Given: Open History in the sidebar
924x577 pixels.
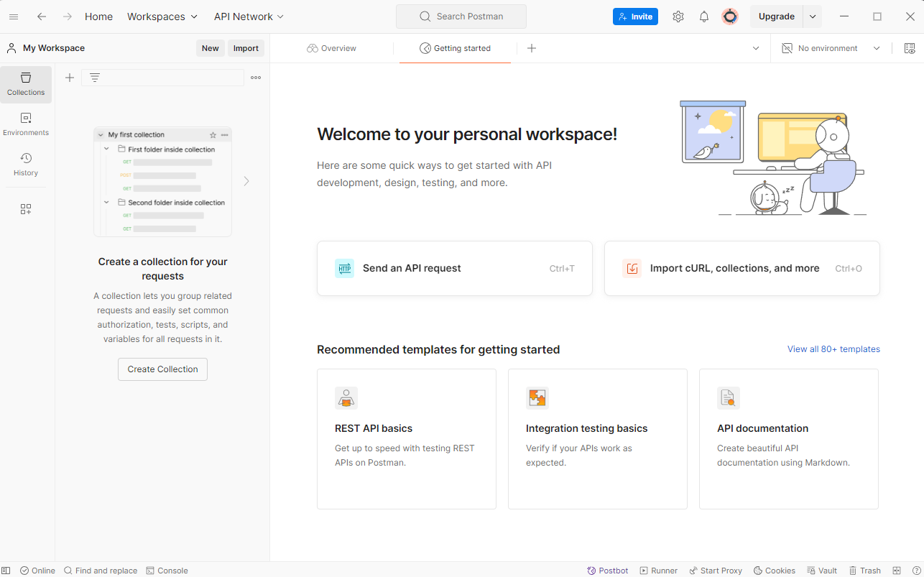Looking at the screenshot, I should point(26,165).
